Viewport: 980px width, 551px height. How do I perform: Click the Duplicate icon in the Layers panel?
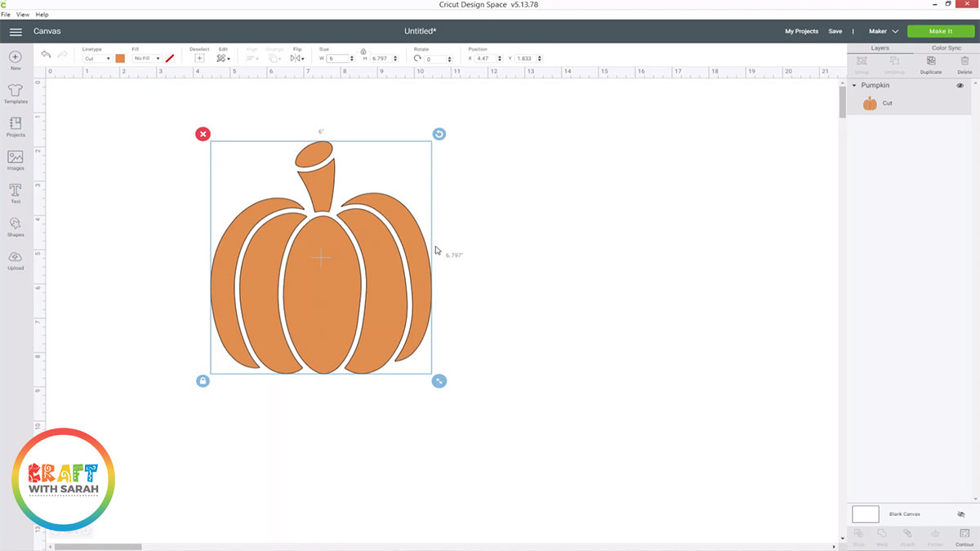(930, 63)
